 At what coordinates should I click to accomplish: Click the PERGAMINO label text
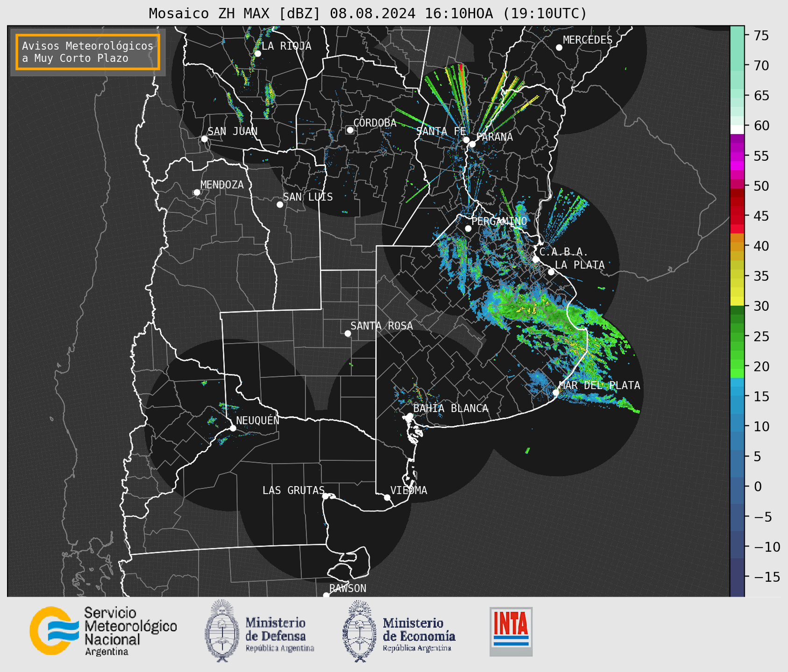click(499, 221)
